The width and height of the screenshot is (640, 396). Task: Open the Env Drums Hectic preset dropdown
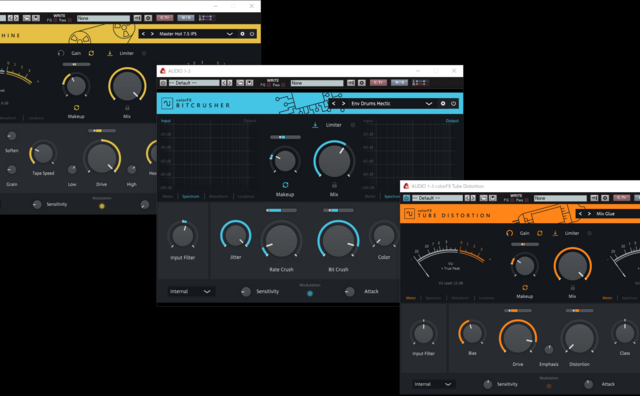point(429,104)
